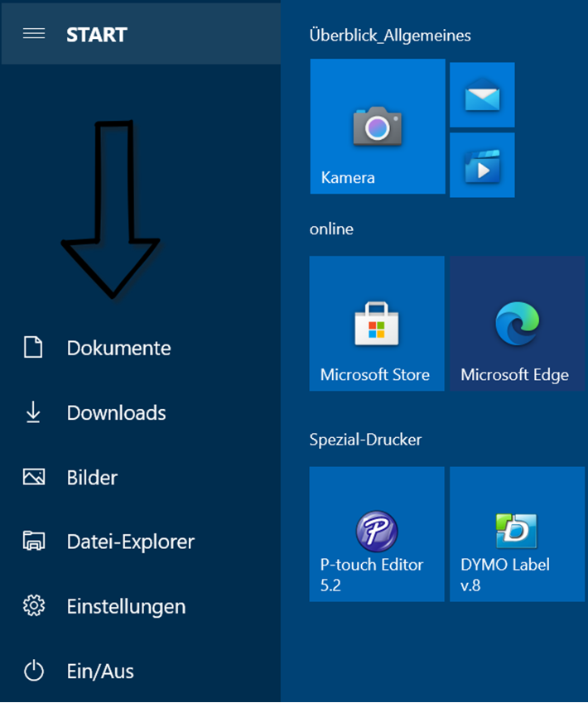Click the Bilder picture icon
Viewport: 588px width, 703px height.
[x=34, y=477]
